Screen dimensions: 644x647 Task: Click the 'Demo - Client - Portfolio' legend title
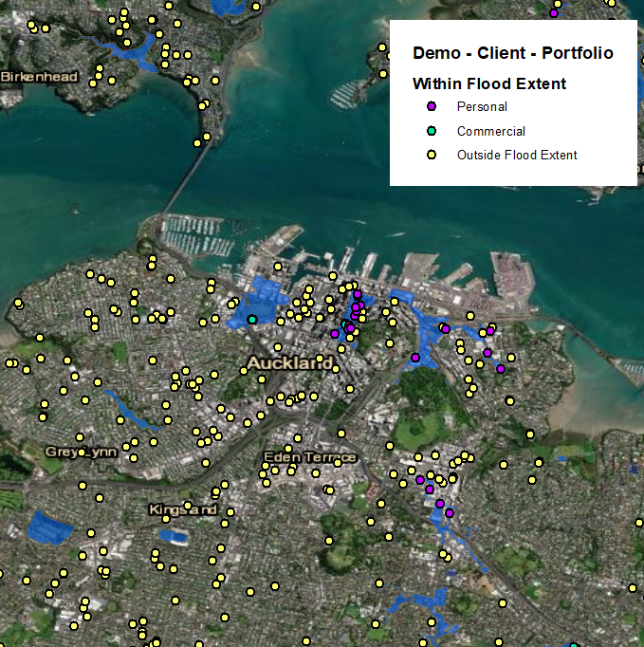513,53
